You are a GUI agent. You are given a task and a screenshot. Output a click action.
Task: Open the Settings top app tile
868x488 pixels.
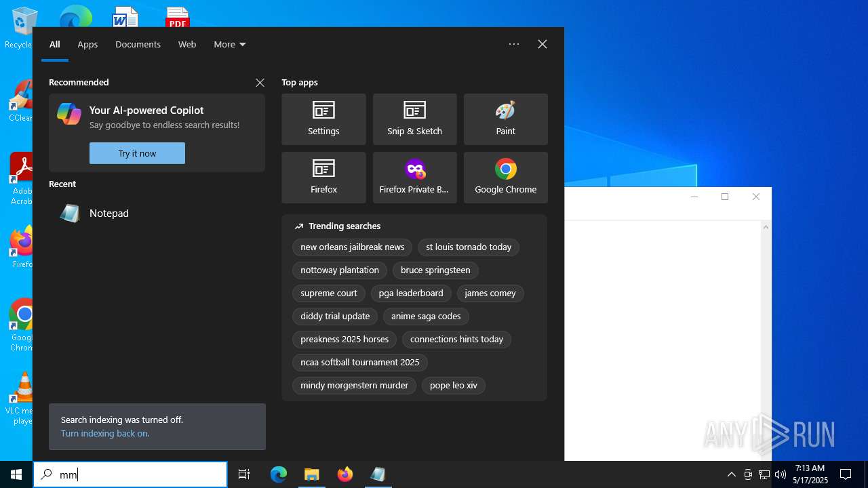coord(323,119)
